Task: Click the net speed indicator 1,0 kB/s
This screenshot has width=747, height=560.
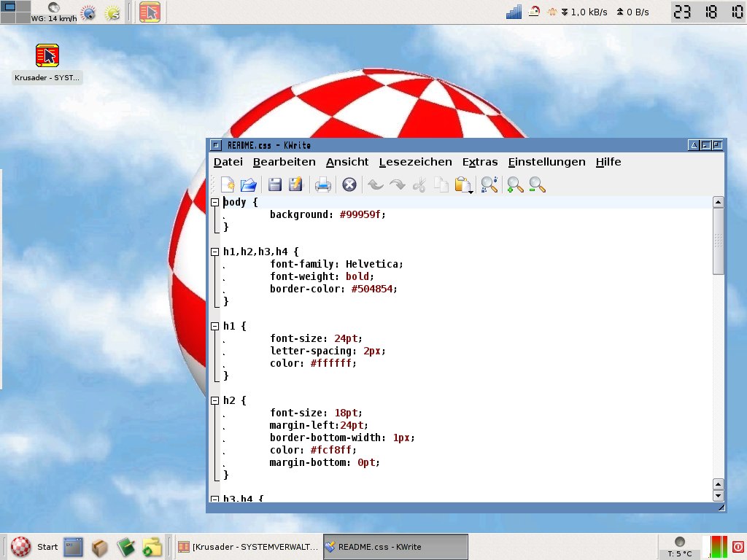Action: click(584, 12)
